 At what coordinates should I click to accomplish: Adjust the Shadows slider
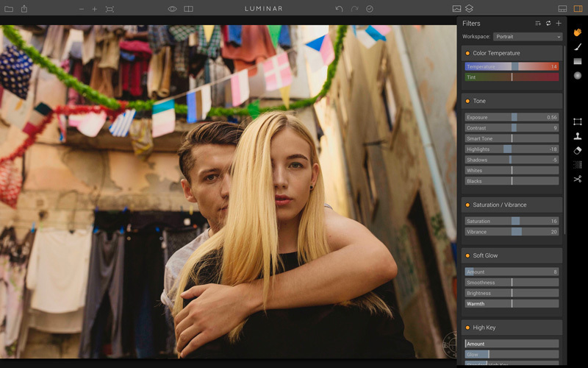click(512, 160)
